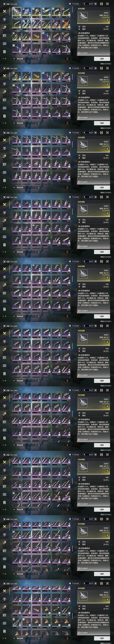The width and height of the screenshot is (114, 644).
Task: Click the red trash discard icon in topmost screenshot
Action: click(67, 59)
